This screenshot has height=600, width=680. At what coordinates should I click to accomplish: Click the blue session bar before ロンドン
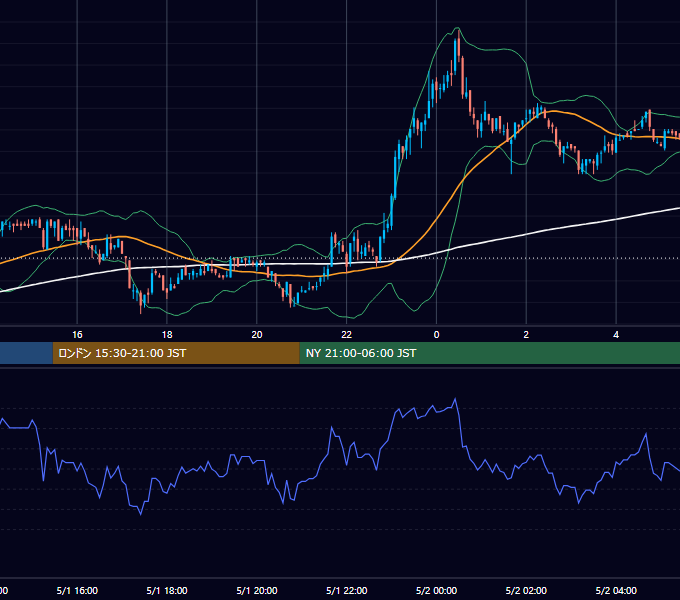click(x=26, y=353)
